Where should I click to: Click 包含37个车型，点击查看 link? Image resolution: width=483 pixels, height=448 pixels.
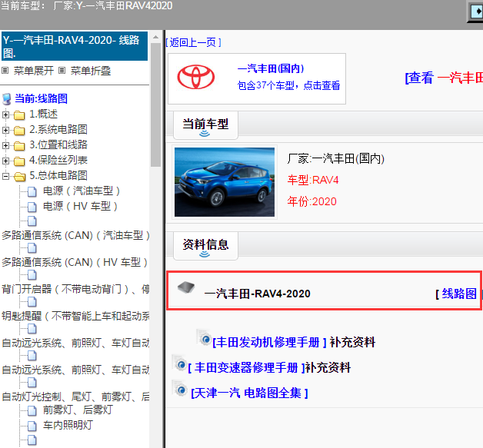(288, 85)
